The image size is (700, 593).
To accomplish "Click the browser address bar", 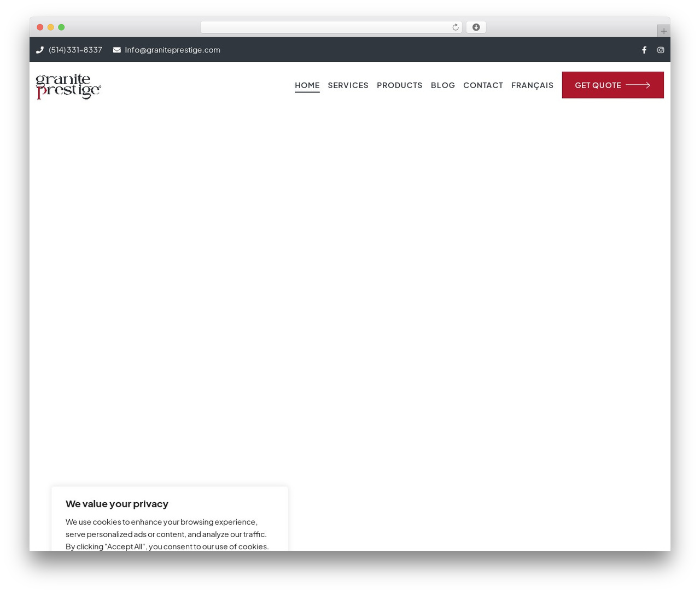I will tap(331, 27).
